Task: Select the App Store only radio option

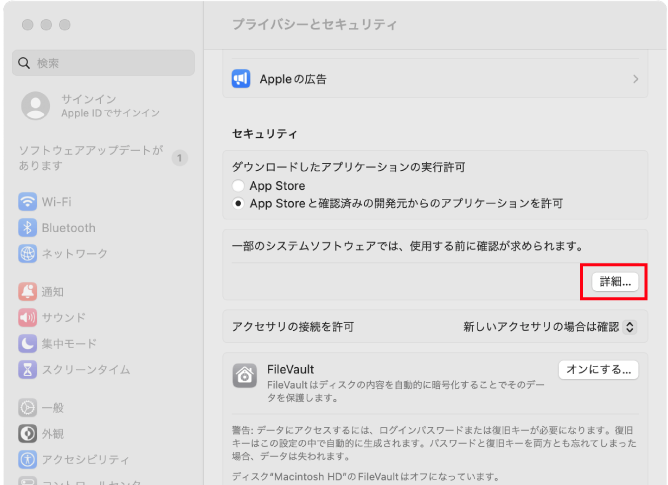Action: 238,186
